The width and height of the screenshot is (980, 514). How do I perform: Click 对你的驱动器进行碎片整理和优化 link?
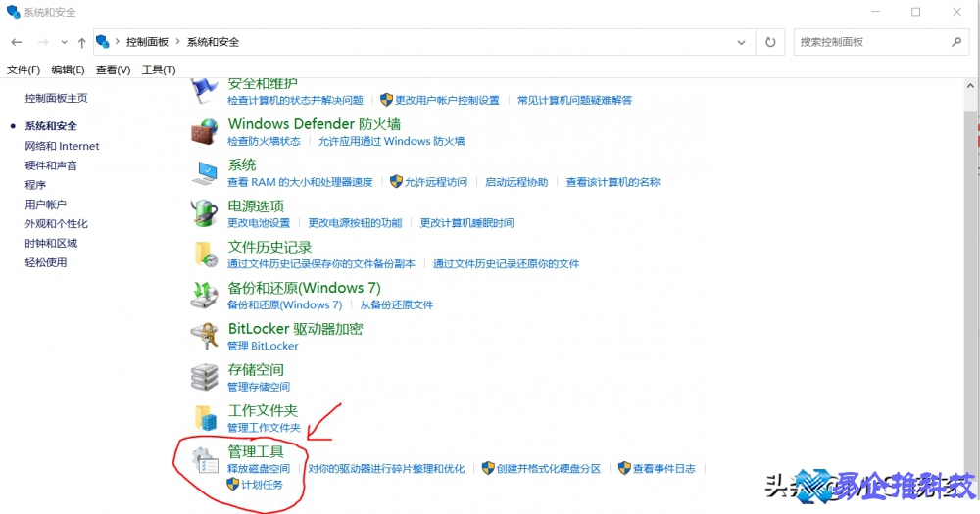(x=386, y=468)
